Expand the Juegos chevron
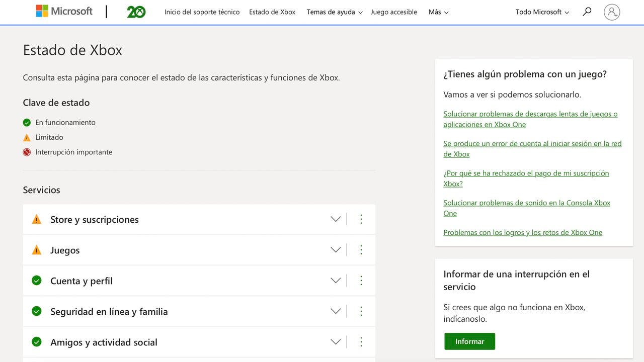Image resolution: width=644 pixels, height=362 pixels. pos(336,250)
